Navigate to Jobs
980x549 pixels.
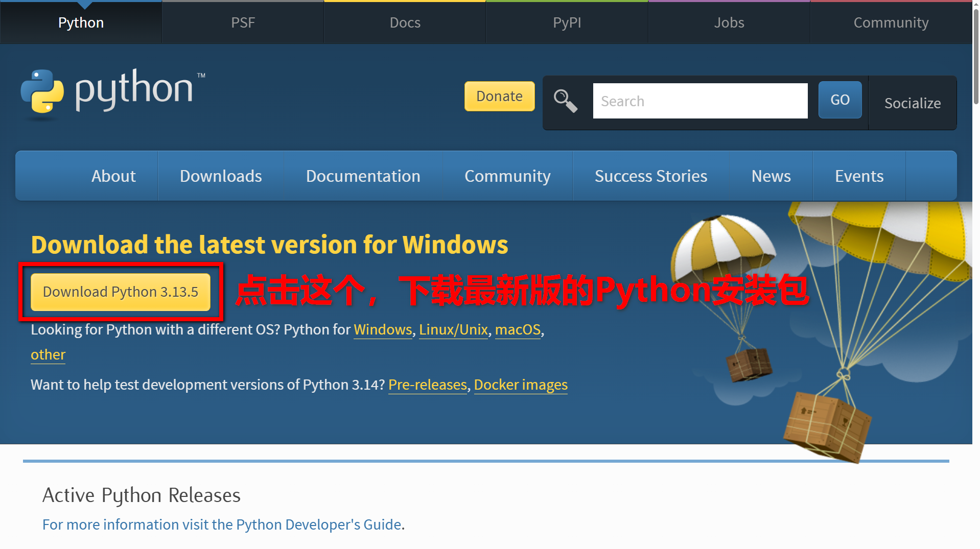tap(729, 22)
